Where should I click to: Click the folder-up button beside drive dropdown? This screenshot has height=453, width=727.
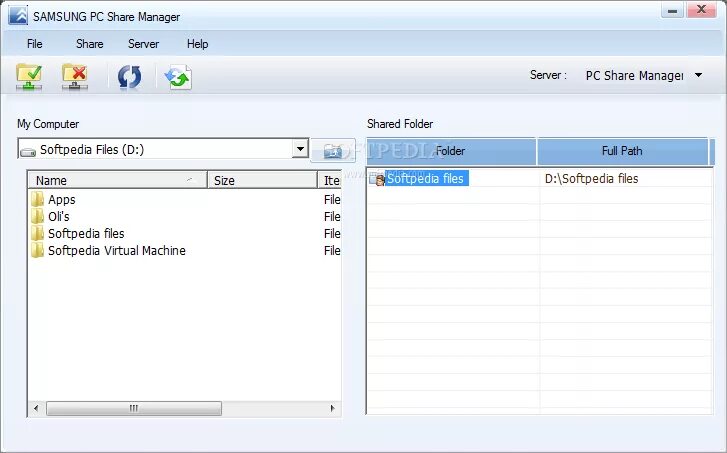[333, 150]
